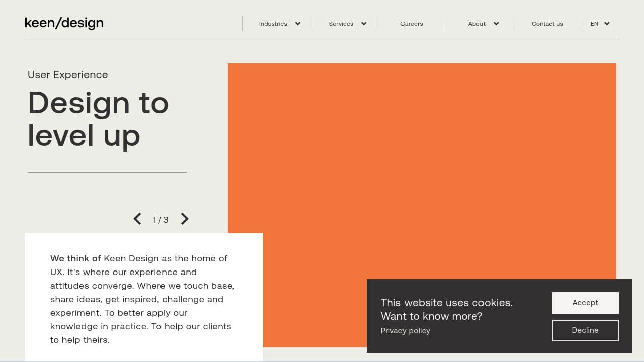The image size is (644, 362).
Task: Accept the website cookies
Action: 585,303
